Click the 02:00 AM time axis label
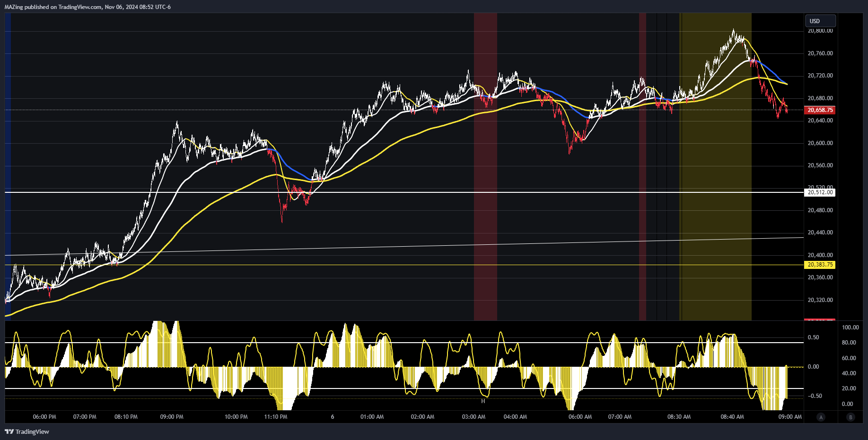Image resolution: width=868 pixels, height=440 pixels. (x=422, y=417)
